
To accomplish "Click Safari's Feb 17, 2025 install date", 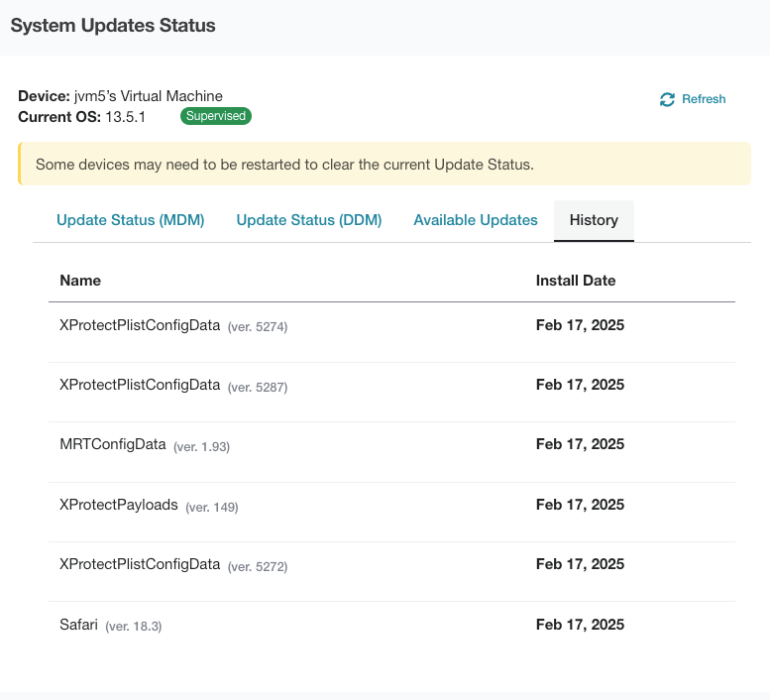I will click(580, 625).
